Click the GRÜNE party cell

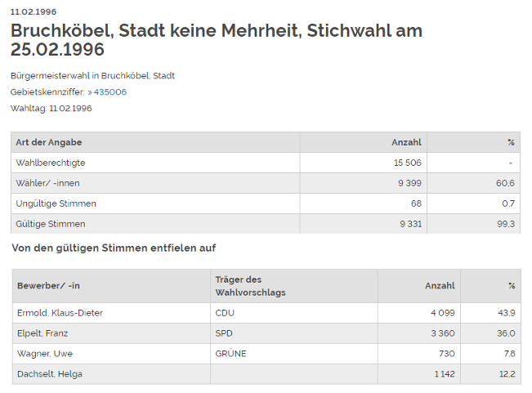point(230,354)
